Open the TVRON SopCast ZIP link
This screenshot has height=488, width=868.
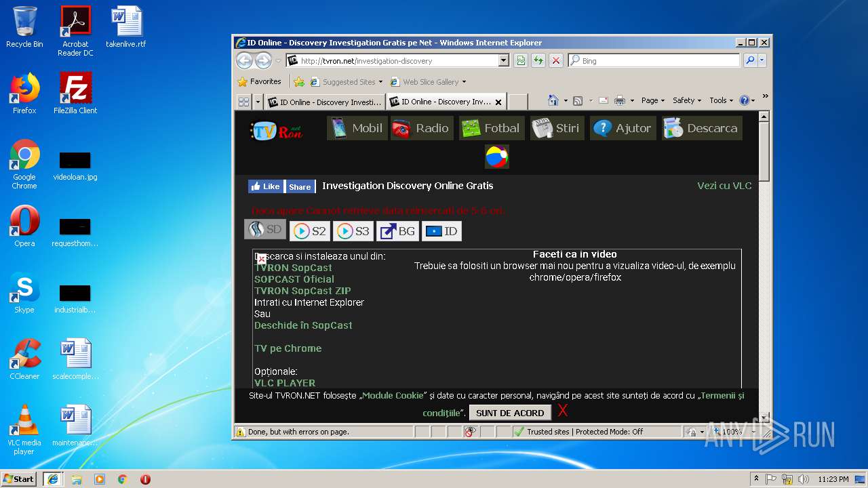pyautogui.click(x=302, y=291)
